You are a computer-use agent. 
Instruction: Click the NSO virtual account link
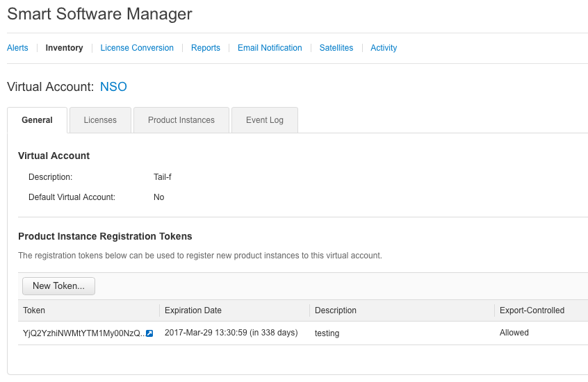tap(113, 87)
